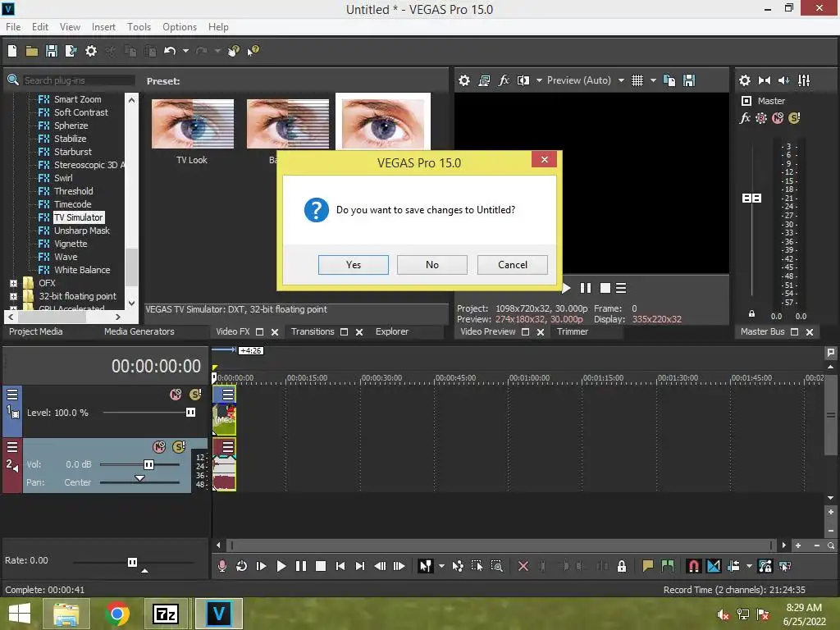
Task: Click the Save project toolbar icon
Action: [52, 51]
